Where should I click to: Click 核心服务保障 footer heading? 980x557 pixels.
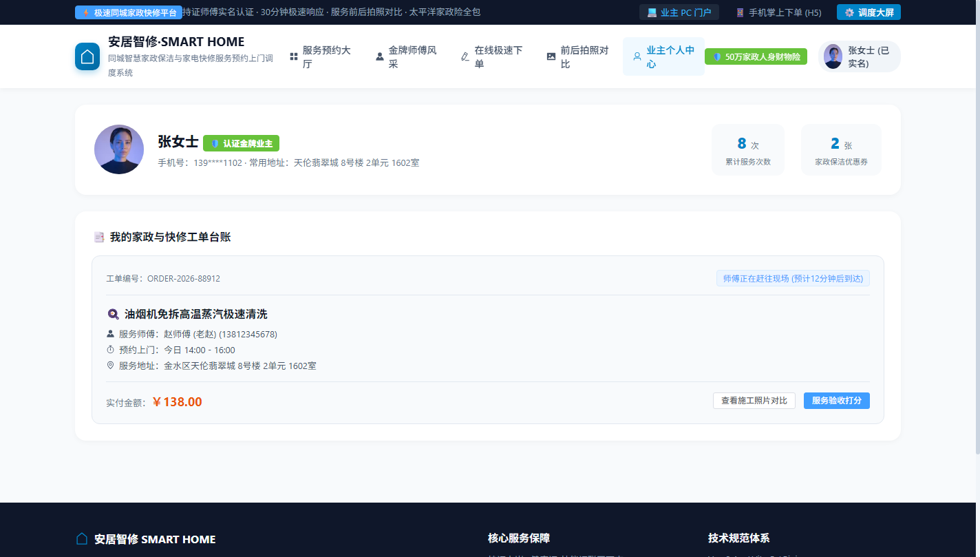click(519, 538)
